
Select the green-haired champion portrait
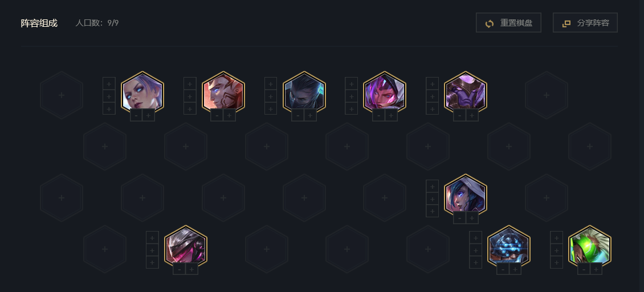[x=590, y=247]
